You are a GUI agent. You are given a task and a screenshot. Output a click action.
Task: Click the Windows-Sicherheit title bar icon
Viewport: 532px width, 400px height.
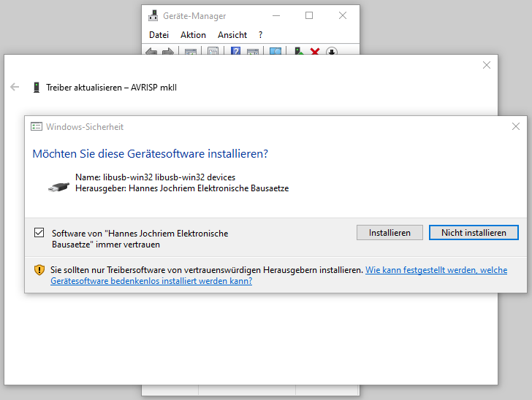tap(37, 126)
